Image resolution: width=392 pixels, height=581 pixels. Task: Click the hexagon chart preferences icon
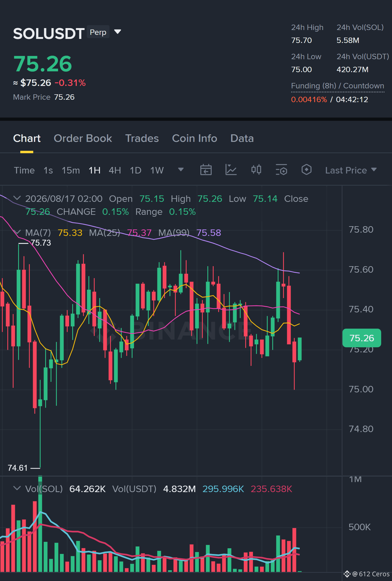306,170
